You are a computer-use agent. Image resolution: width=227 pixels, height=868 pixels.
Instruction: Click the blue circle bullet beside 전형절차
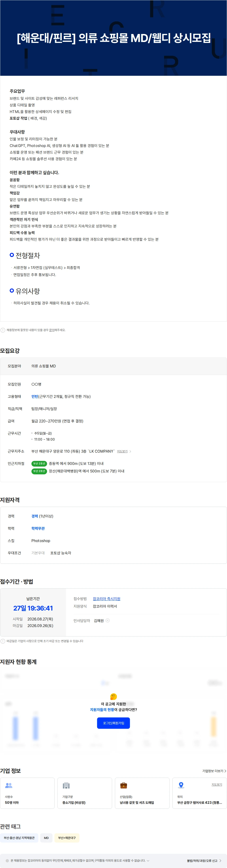pos(12,255)
